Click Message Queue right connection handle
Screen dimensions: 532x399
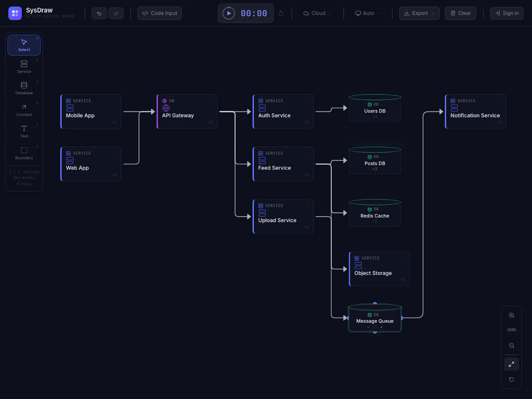(x=402, y=318)
